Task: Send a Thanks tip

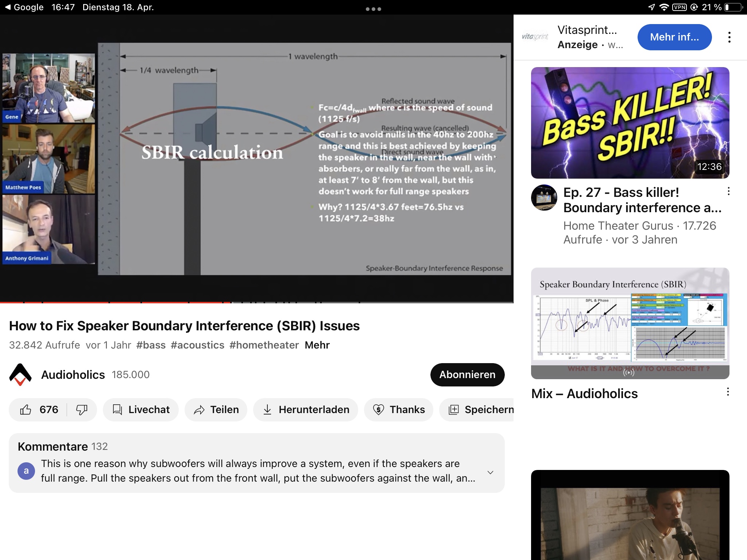Action: point(399,410)
